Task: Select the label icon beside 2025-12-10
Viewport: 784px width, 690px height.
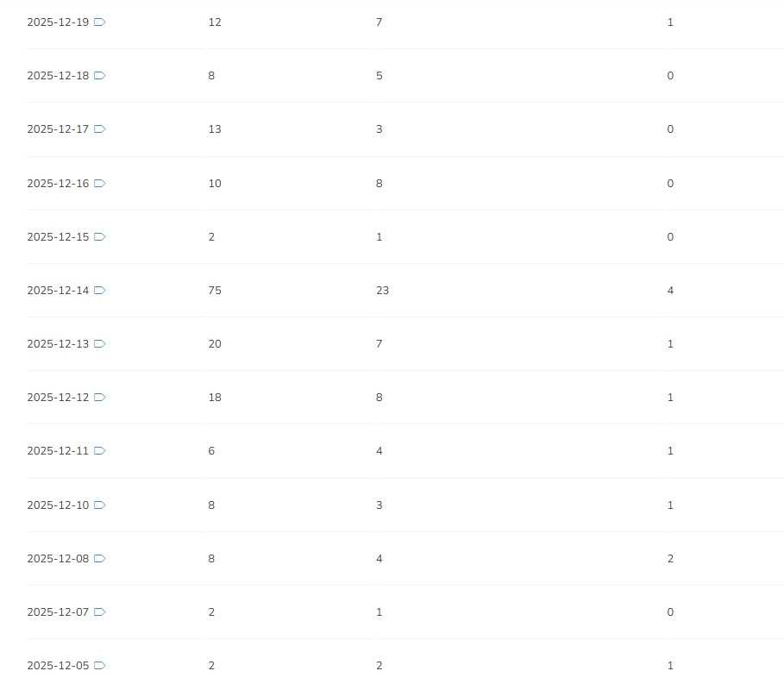Action: pyautogui.click(x=100, y=505)
